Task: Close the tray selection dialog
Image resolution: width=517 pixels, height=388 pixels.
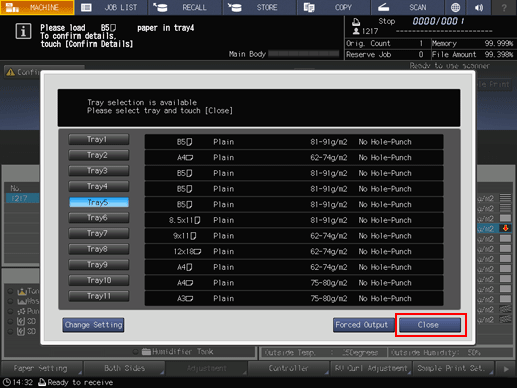Action: 430,325
